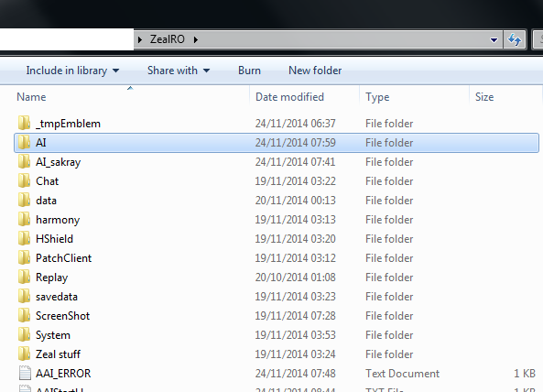Select the HShield folder icon
The height and width of the screenshot is (392, 543).
pos(24,239)
